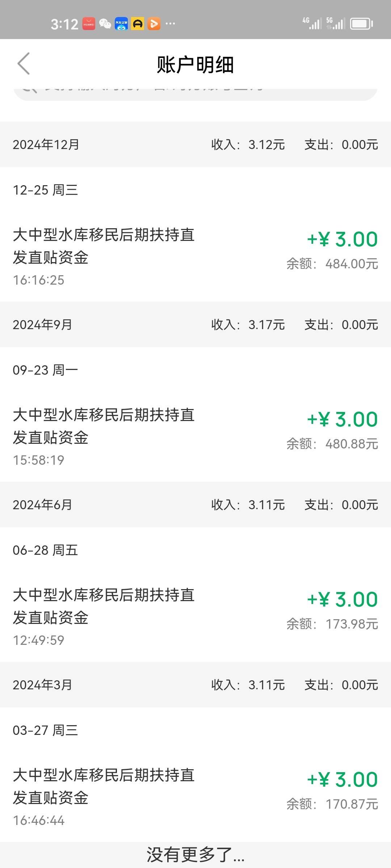Tap the orange video player notification icon
391x868 pixels.
point(154,24)
